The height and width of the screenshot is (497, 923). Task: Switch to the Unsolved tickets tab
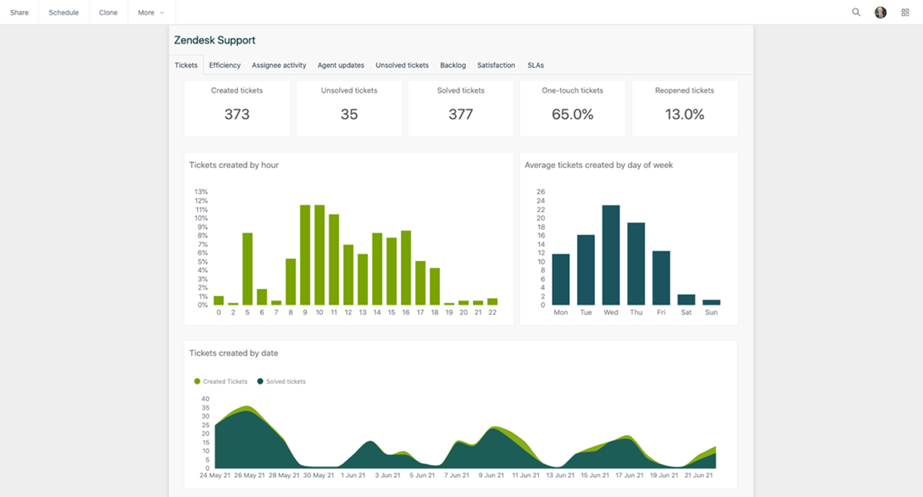pos(402,65)
